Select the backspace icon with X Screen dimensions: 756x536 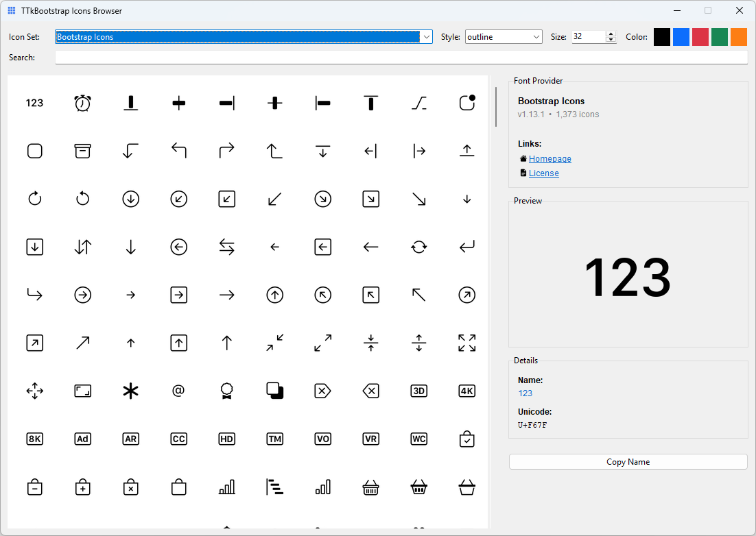(x=370, y=391)
